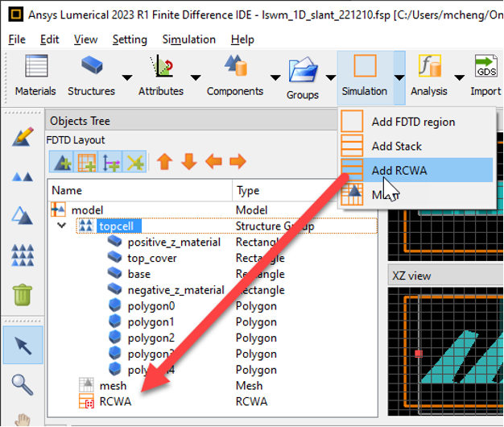Select the polygon1 tree item
This screenshot has width=504, height=427.
pos(151,321)
